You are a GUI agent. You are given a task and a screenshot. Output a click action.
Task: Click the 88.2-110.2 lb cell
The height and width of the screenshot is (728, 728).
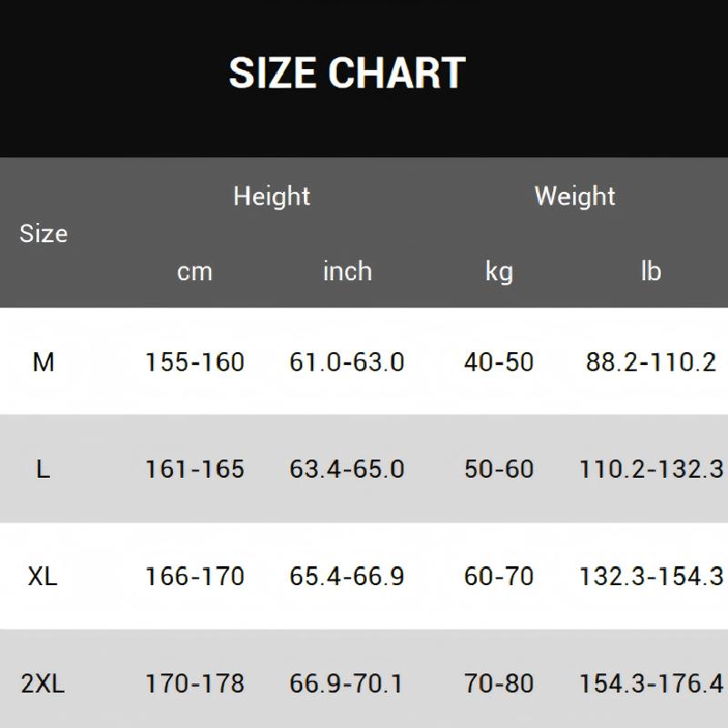click(x=651, y=362)
